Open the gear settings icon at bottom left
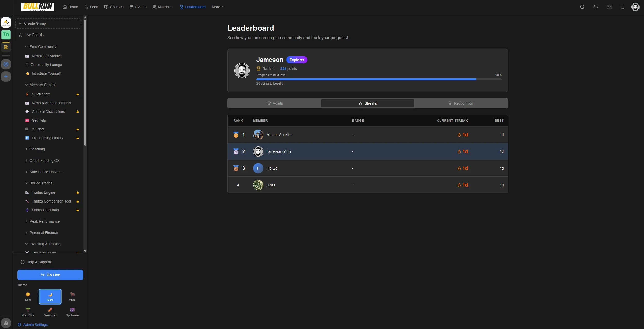The height and width of the screenshot is (329, 644). click(x=6, y=323)
